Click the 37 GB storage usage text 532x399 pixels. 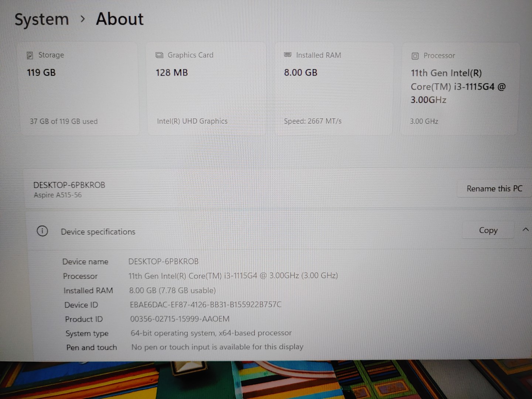[x=64, y=121]
